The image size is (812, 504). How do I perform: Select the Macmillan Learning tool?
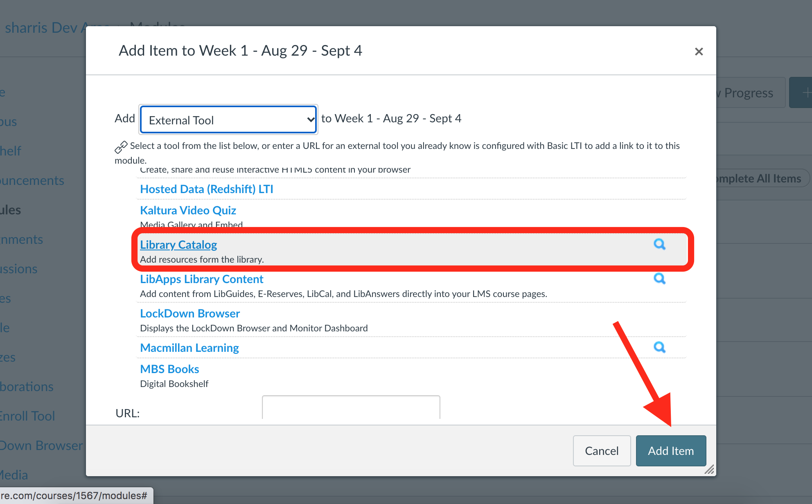[x=189, y=348]
